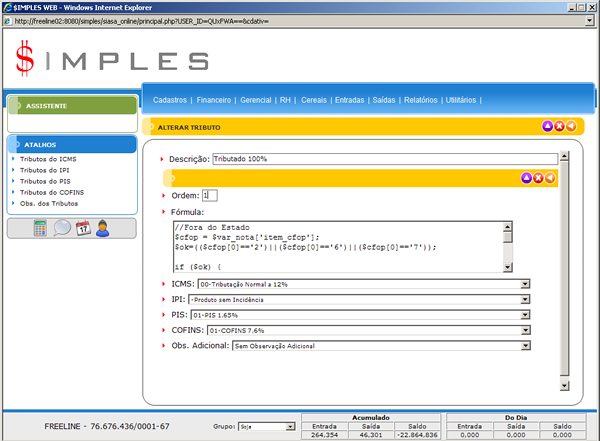This screenshot has width=600, height=441.
Task: Expand the ICMS dropdown
Action: coord(524,284)
